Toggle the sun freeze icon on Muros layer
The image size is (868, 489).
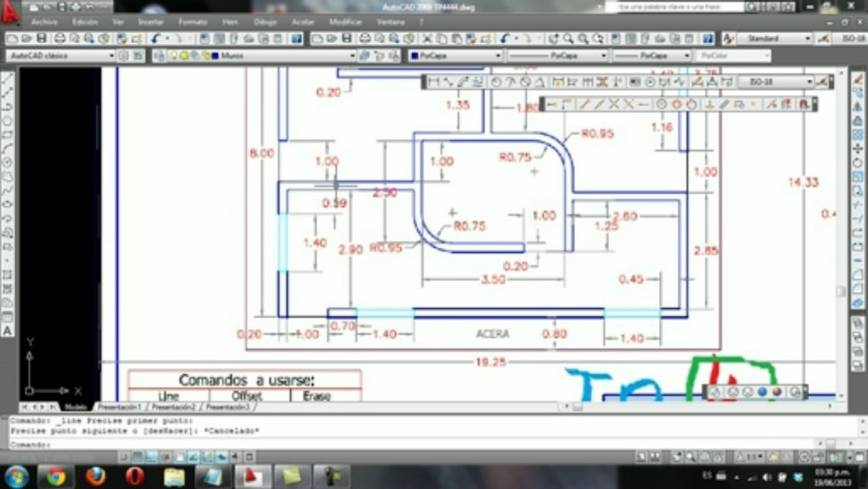click(x=185, y=56)
